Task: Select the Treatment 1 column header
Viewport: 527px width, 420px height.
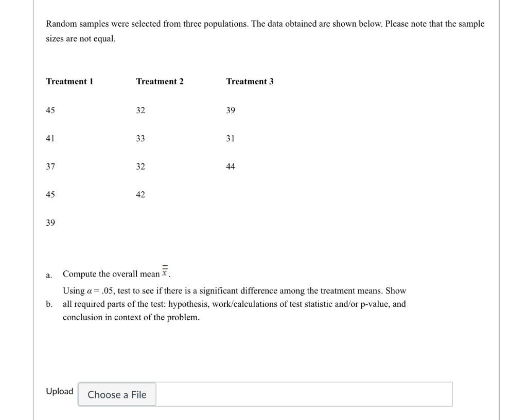Action: [x=69, y=81]
